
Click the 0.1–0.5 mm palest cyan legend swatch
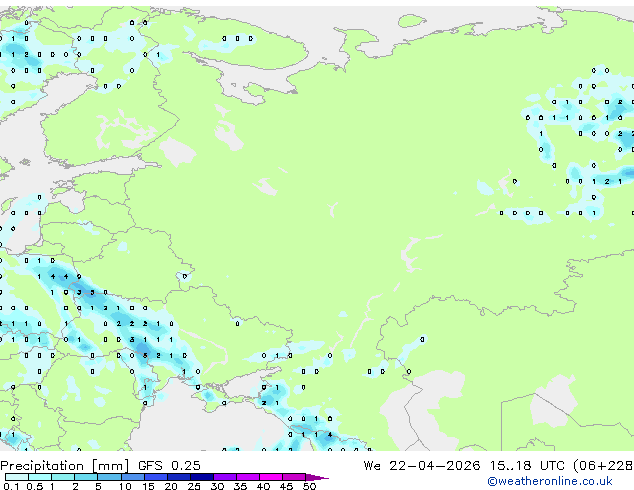(x=17, y=477)
